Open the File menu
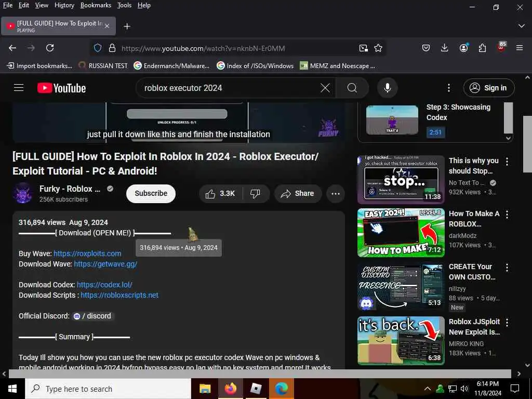 8,5
